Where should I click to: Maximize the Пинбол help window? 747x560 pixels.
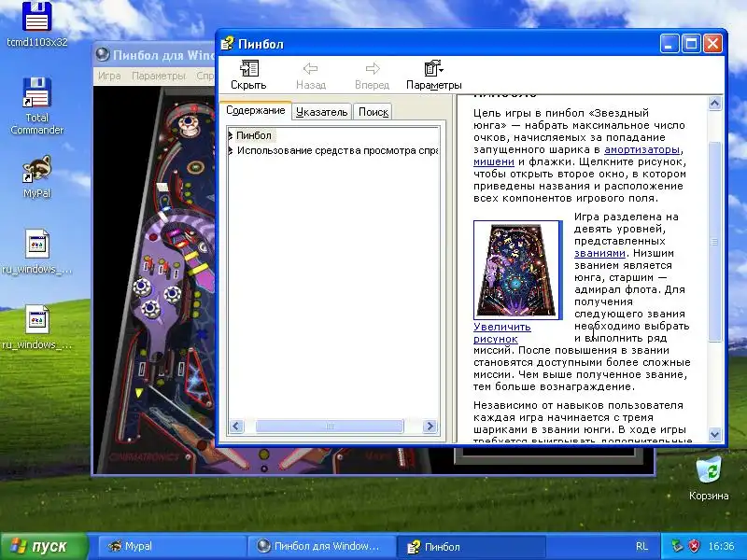[x=691, y=44]
